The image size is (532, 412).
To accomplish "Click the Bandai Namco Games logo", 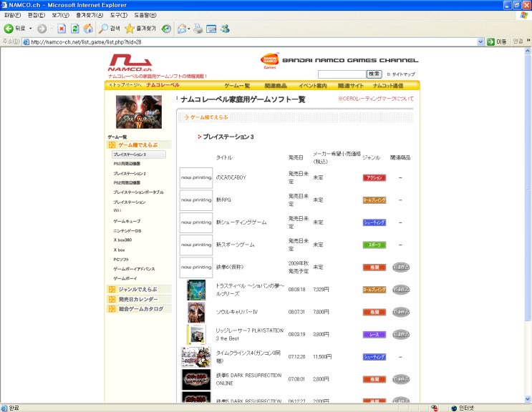I will pyautogui.click(x=270, y=61).
